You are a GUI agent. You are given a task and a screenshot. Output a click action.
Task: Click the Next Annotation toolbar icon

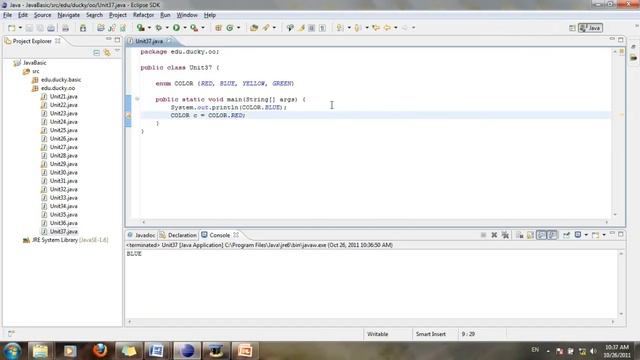340,28
